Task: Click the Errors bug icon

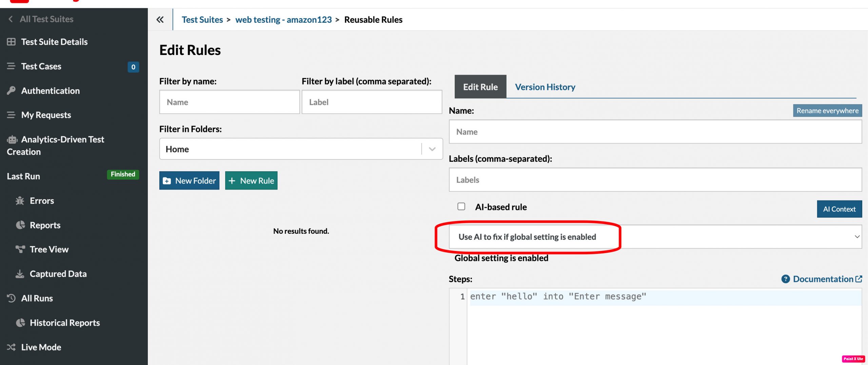Action: [20, 201]
